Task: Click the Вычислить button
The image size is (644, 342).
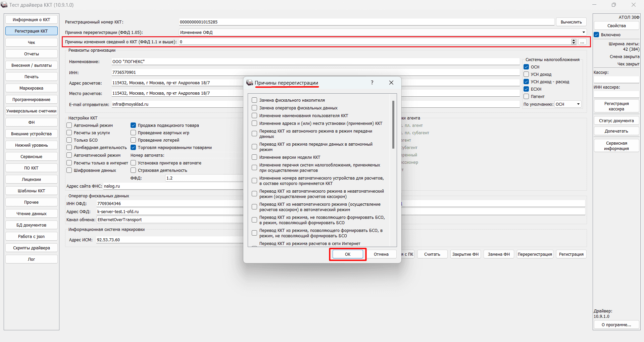Action: 571,22
